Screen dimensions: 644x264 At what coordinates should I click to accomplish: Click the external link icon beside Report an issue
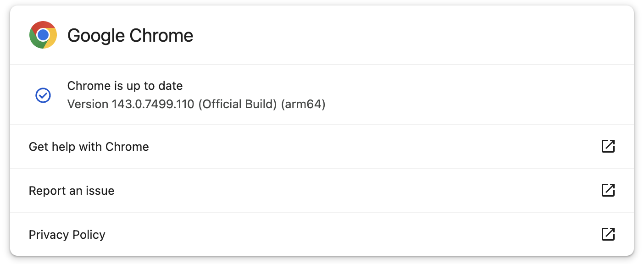tap(608, 190)
